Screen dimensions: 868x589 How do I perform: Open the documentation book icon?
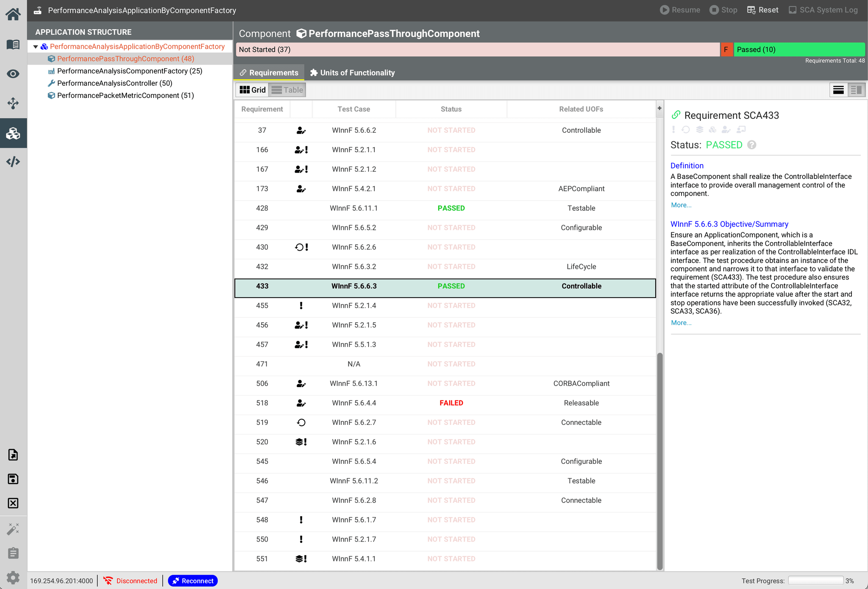pyautogui.click(x=13, y=44)
